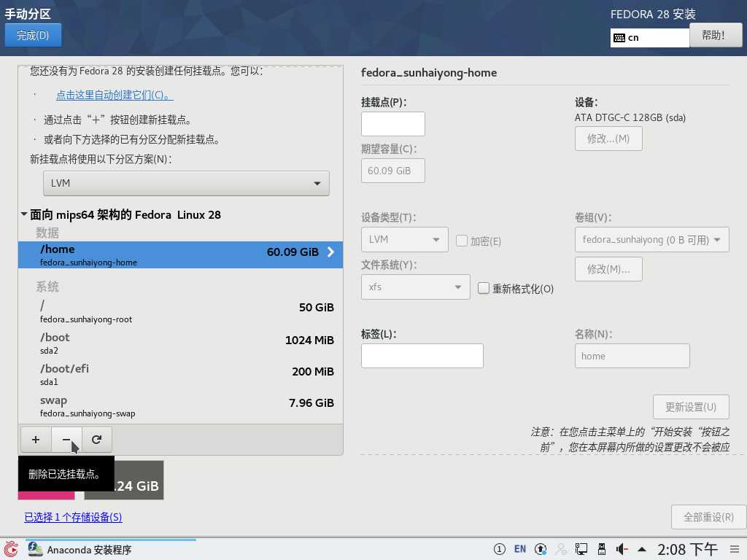Click the minus button to remove mount point

(66, 440)
